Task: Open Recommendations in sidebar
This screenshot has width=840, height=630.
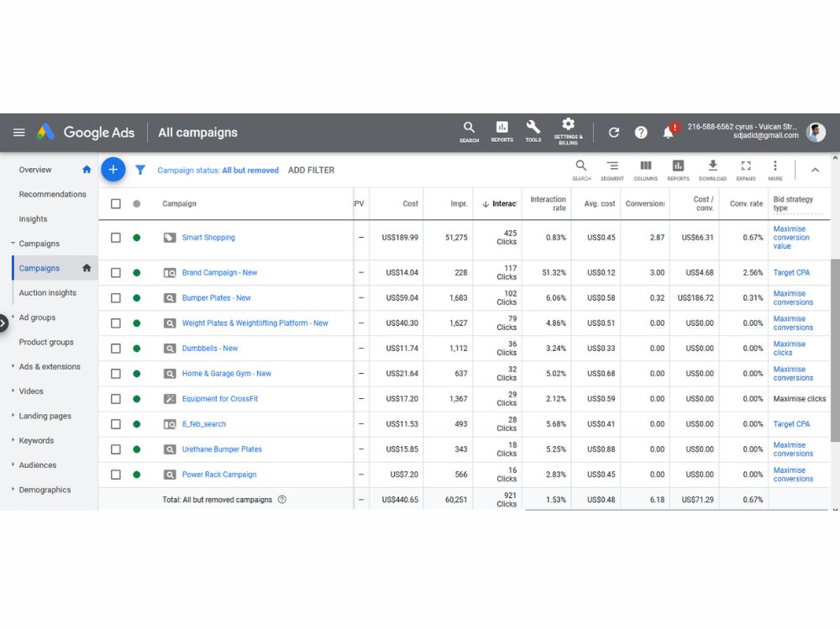Action: [52, 194]
